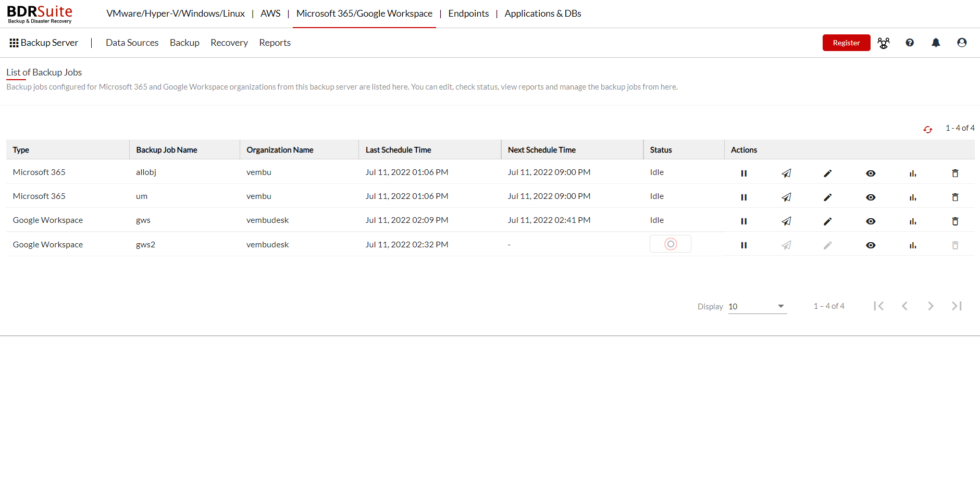Delete the gws backup job
Image resolution: width=980 pixels, height=477 pixels.
click(955, 221)
